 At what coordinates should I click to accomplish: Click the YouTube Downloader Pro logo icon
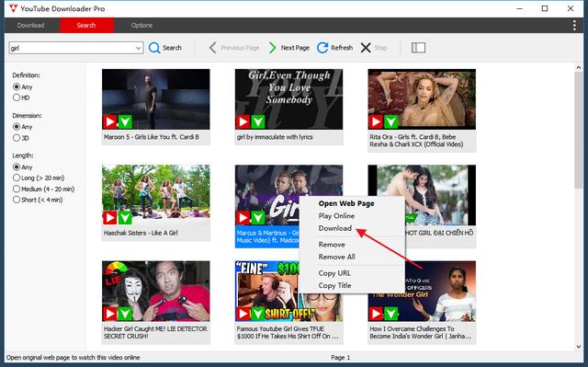[13, 8]
